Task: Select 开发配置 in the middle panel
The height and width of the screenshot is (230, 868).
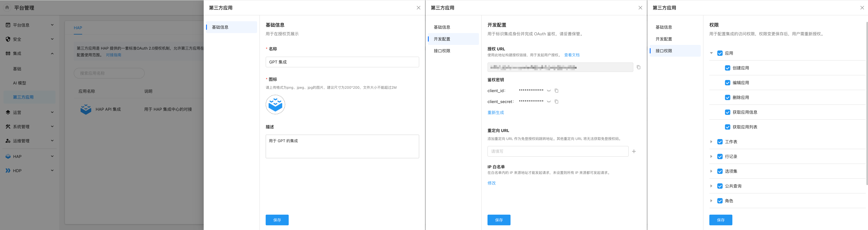Action: click(442, 39)
